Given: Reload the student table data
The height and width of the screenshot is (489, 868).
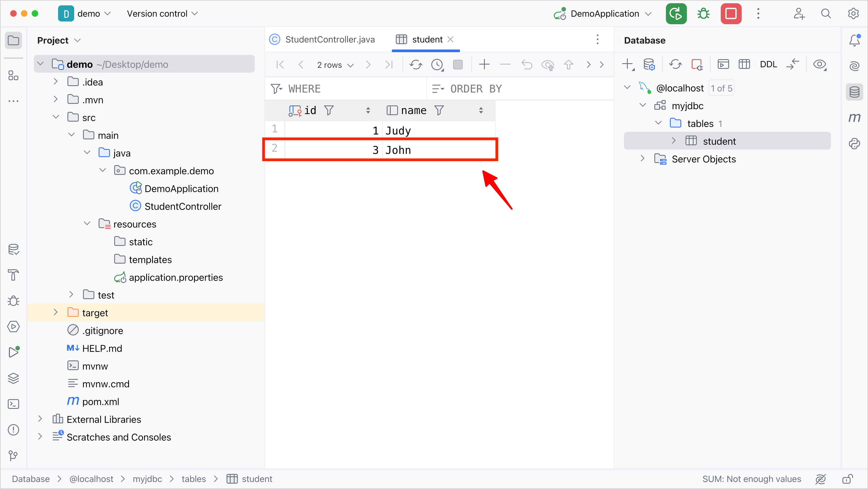Looking at the screenshot, I should pyautogui.click(x=416, y=64).
